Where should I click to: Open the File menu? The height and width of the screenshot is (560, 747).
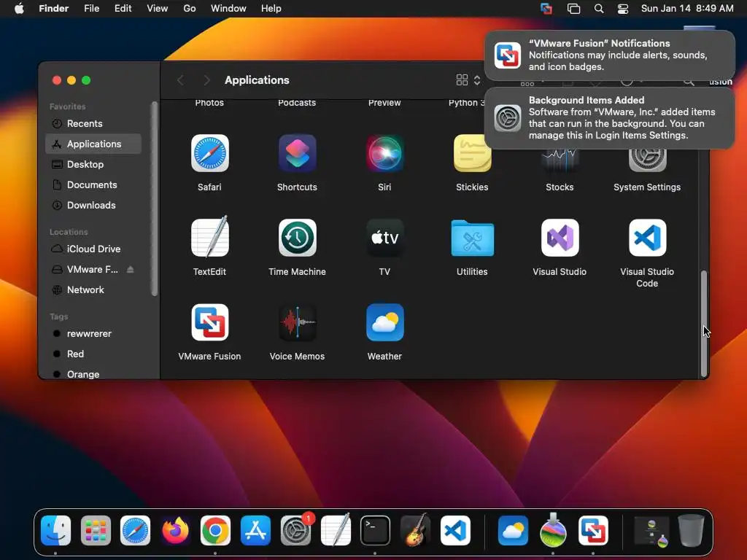point(91,9)
